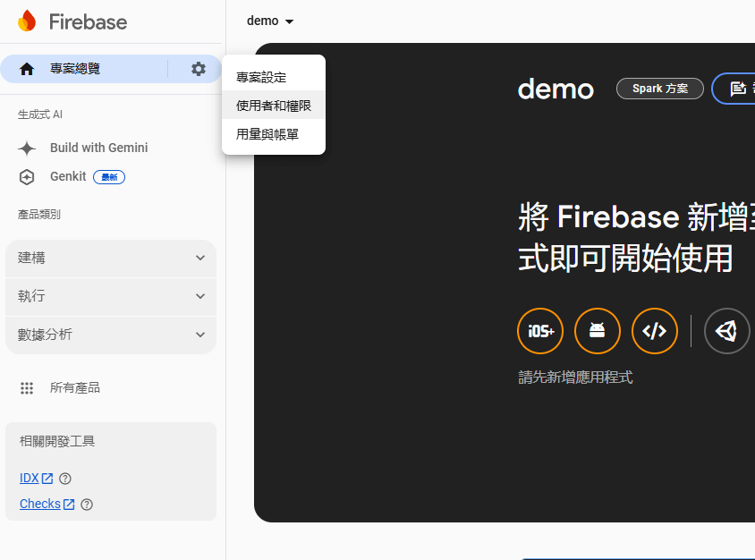The height and width of the screenshot is (560, 755).
Task: Open project settings gear icon
Action: [x=199, y=69]
